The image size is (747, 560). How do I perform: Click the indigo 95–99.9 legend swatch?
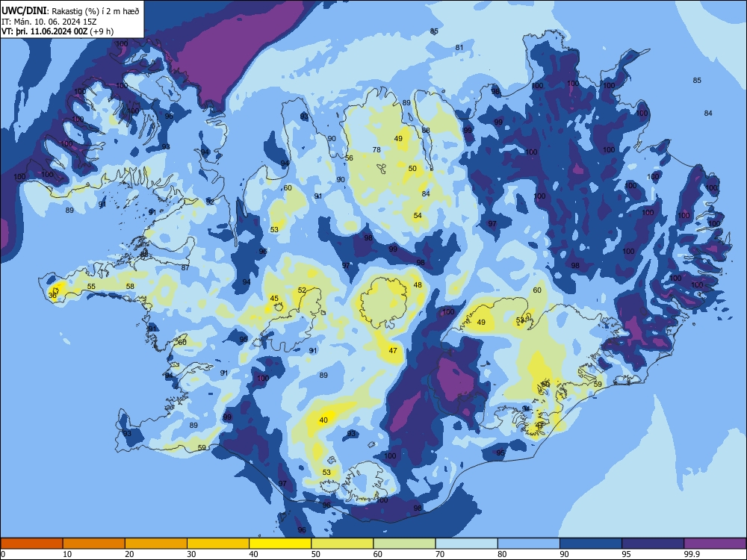(653, 544)
